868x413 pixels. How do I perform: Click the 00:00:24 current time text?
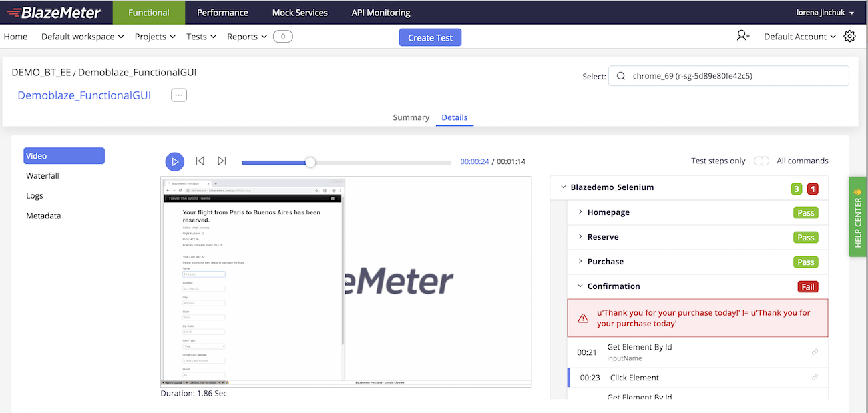(x=475, y=161)
